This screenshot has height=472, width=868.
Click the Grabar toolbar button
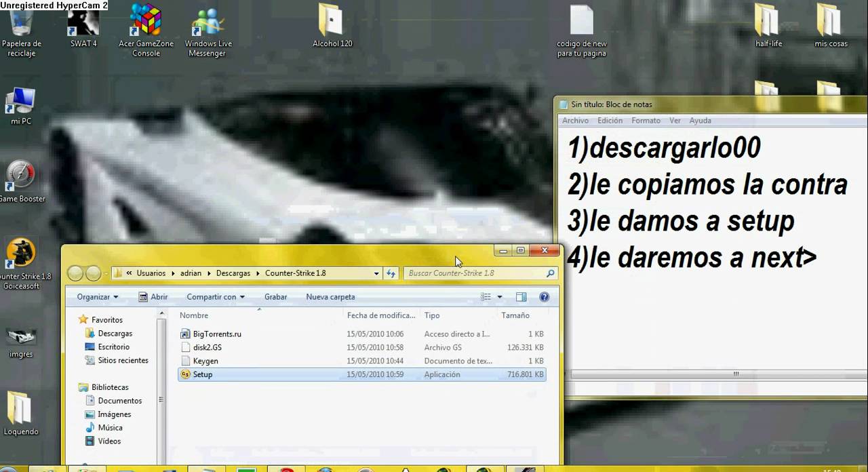(x=275, y=297)
